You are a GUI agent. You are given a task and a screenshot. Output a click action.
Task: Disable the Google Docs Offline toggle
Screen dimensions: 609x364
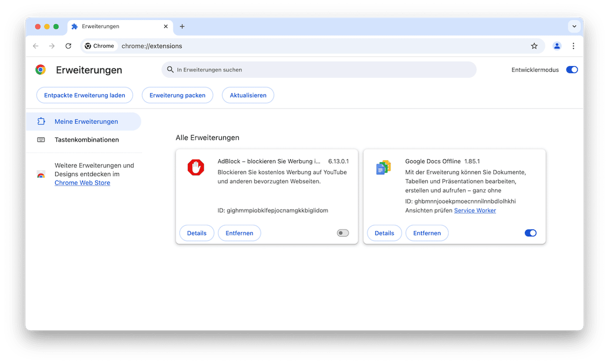pos(530,233)
